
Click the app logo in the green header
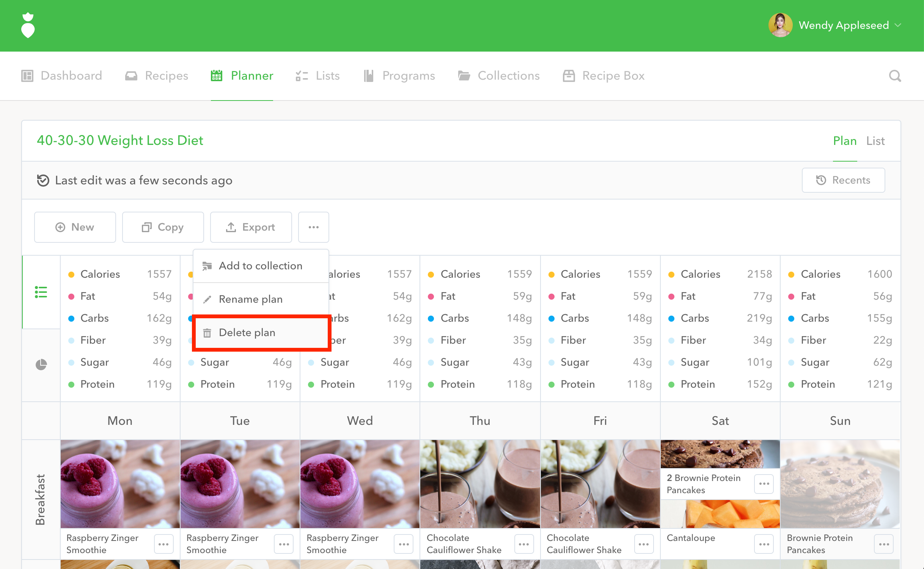28,25
